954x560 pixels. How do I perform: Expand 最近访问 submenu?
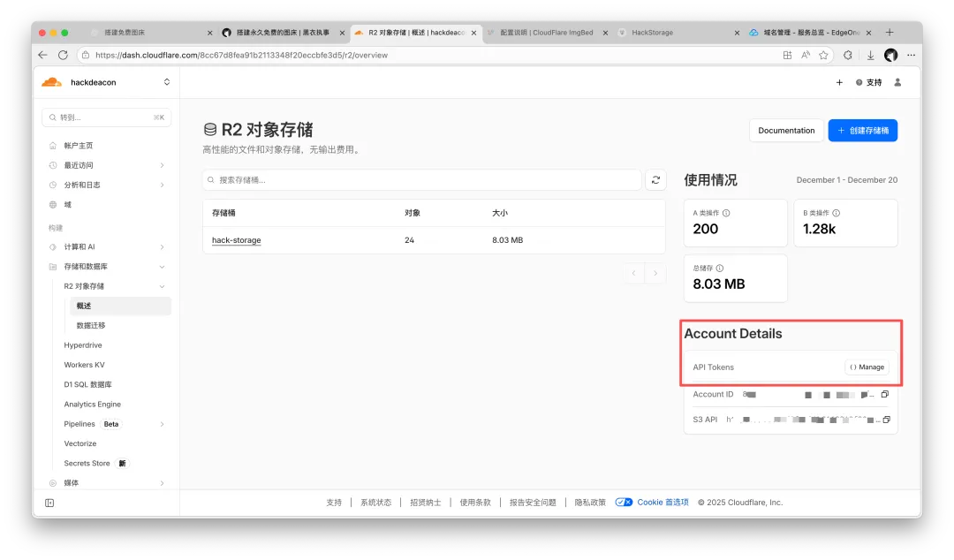[162, 165]
